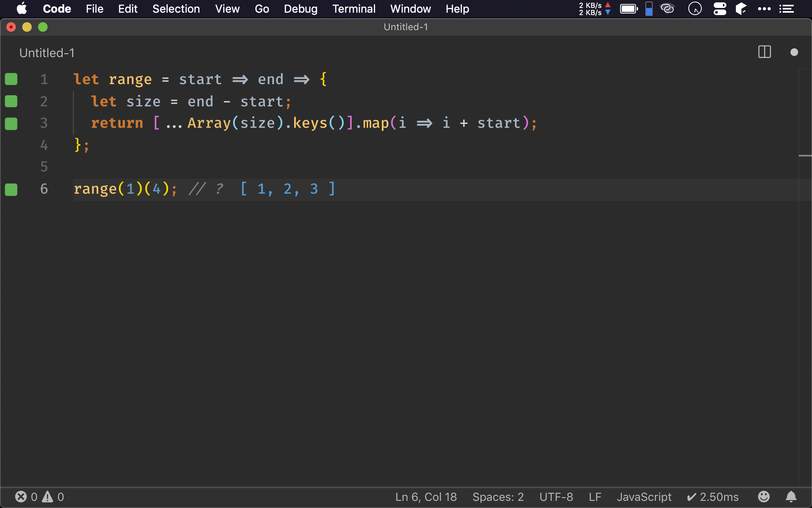The image size is (812, 508).
Task: Open the Help menu
Action: tap(457, 9)
